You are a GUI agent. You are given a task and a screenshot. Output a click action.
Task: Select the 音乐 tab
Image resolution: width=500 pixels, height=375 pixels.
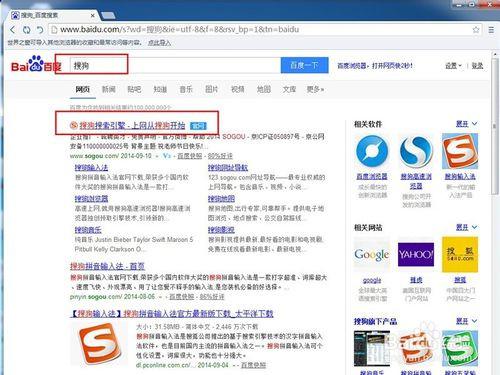pyautogui.click(x=186, y=89)
